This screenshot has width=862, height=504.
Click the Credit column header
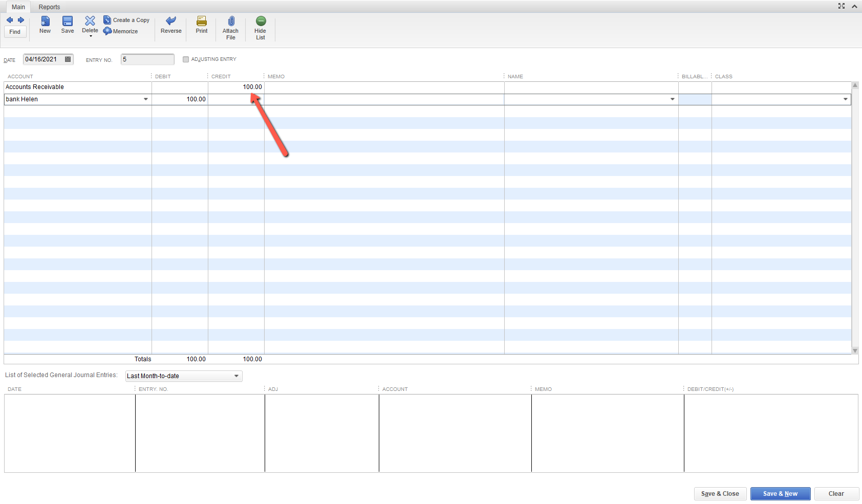pos(221,77)
